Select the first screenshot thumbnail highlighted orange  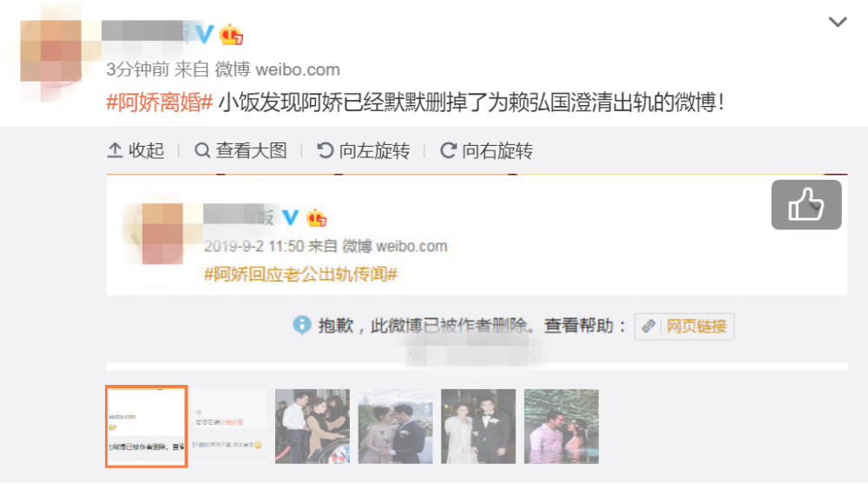(x=147, y=427)
